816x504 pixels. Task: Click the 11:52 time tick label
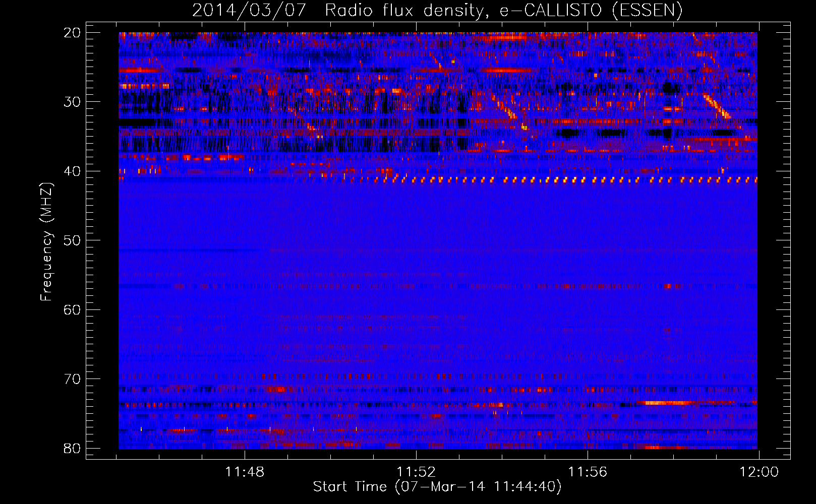pos(416,472)
